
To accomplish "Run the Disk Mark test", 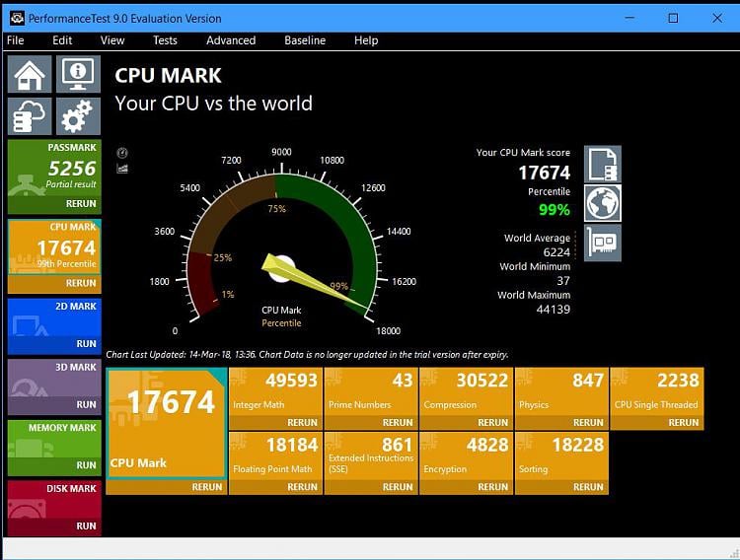I will tap(87, 526).
